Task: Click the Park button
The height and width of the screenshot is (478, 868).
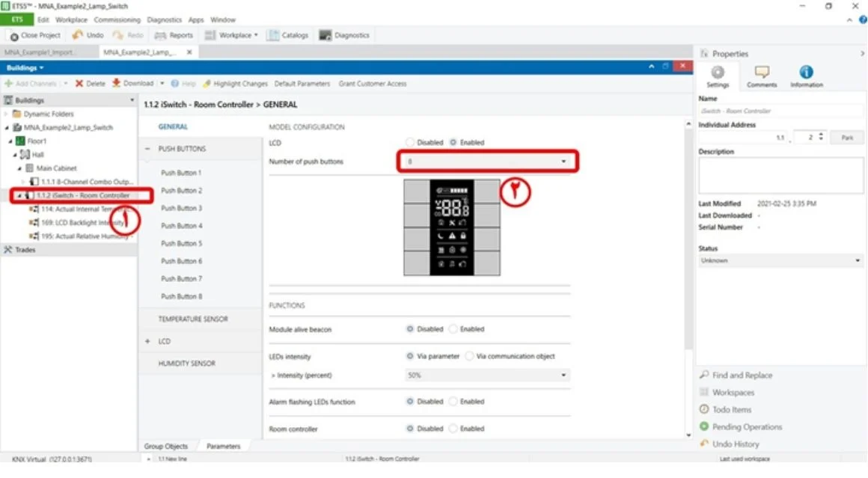Action: tap(847, 137)
